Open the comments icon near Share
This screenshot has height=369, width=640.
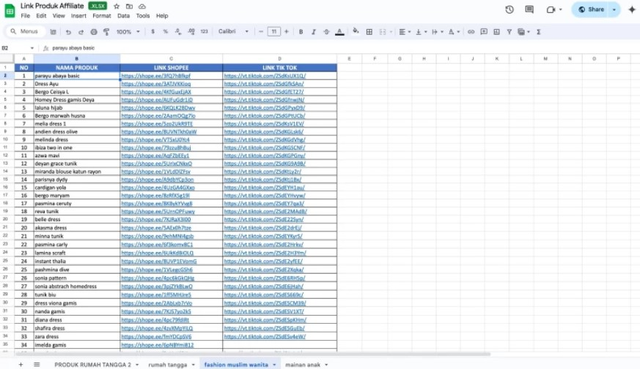tap(529, 9)
